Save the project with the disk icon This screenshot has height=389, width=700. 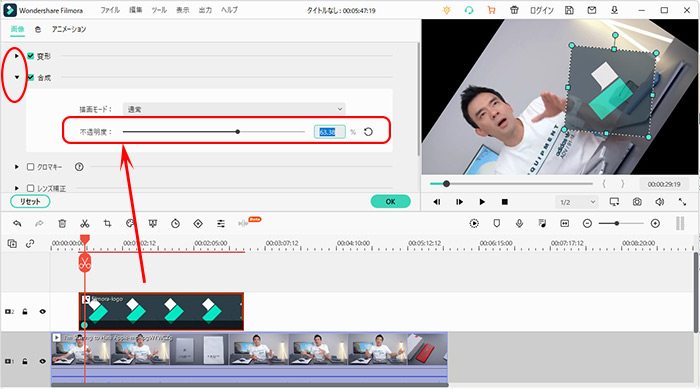click(569, 10)
